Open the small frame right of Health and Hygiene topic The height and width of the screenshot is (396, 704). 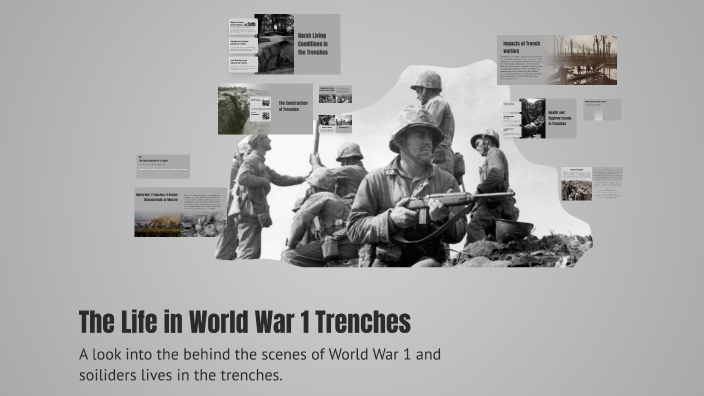(602, 110)
